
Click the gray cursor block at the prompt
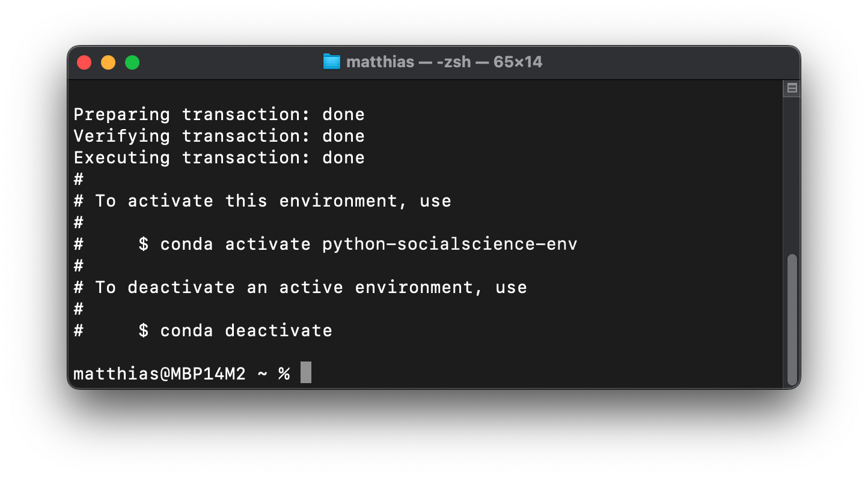click(306, 373)
